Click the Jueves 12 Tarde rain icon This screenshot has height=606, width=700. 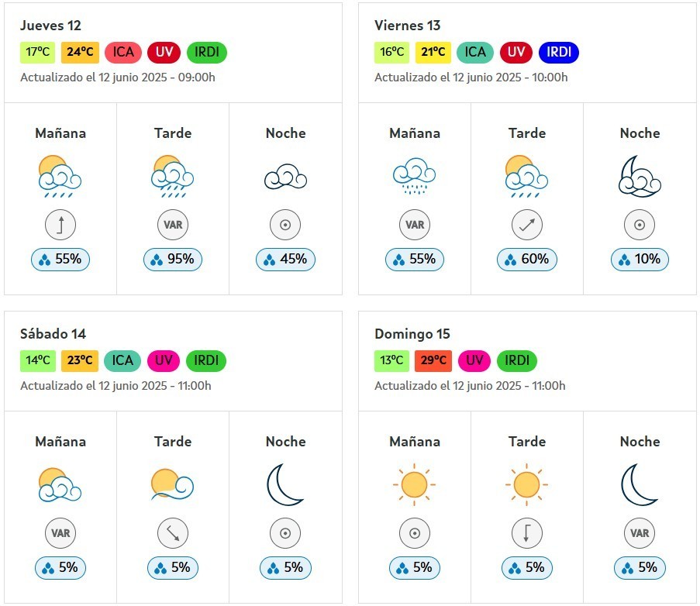point(173,177)
